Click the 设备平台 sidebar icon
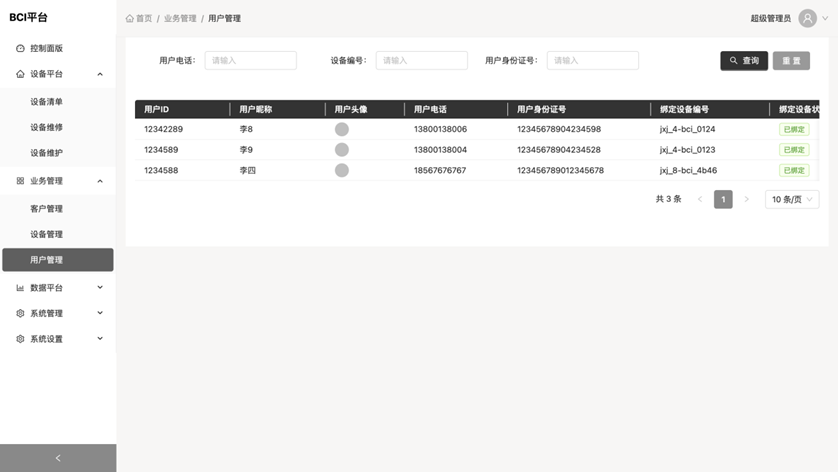 (x=20, y=74)
